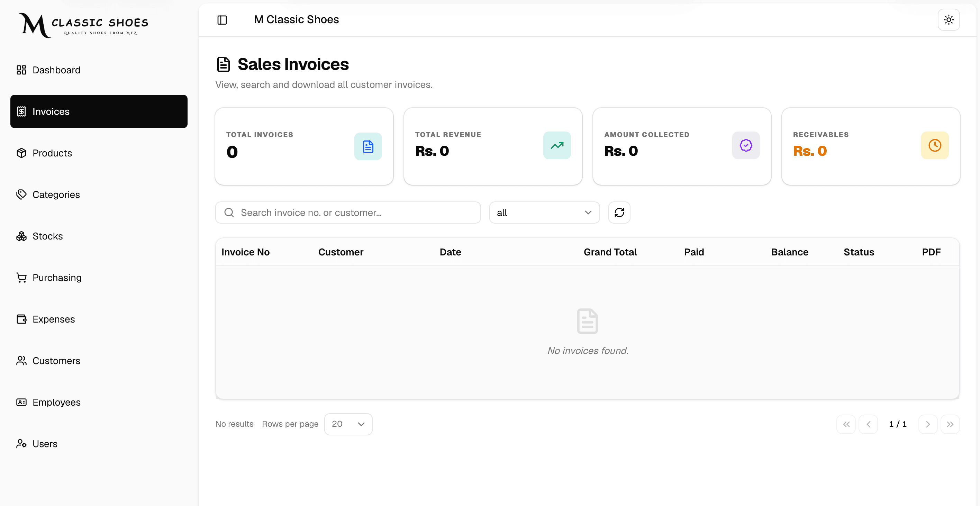Screen dimensions: 980x506
Task: Sort by Invoice No column header
Action: pyautogui.click(x=245, y=252)
